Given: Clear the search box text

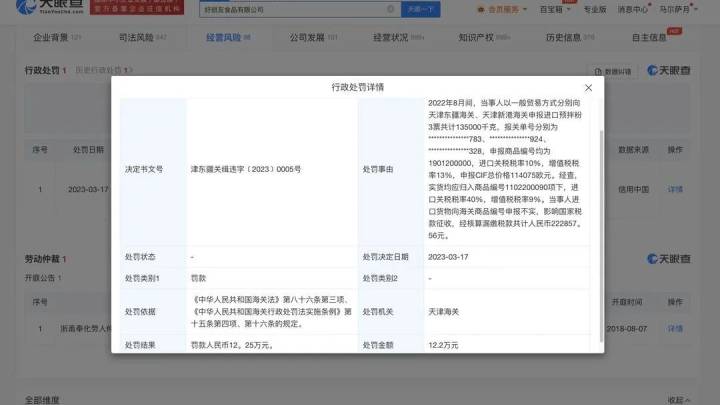Looking at the screenshot, I should point(390,9).
